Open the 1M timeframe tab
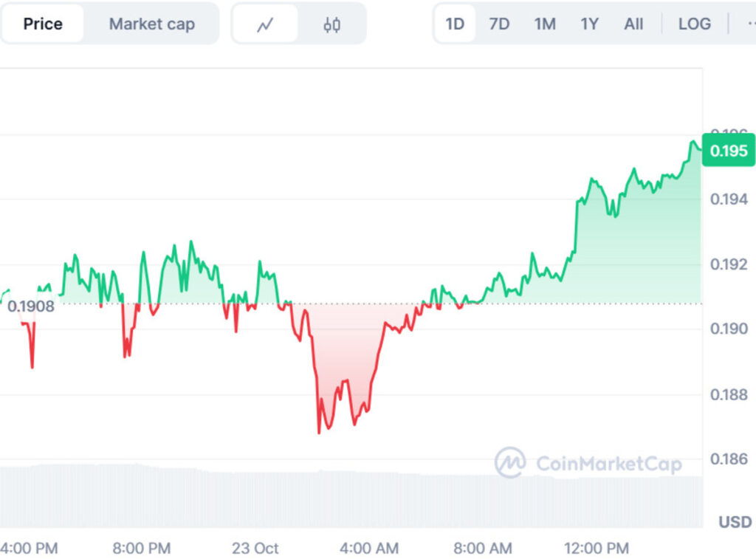 click(x=545, y=23)
